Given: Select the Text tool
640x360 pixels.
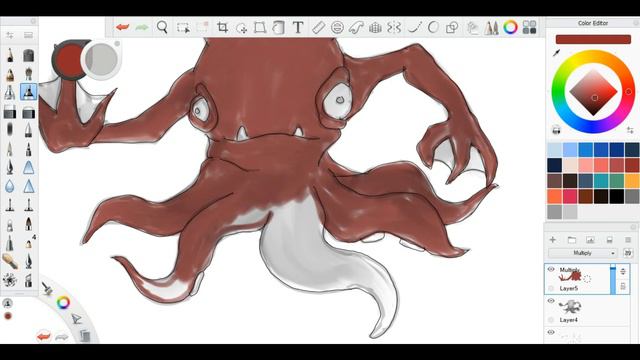Looking at the screenshot, I should click(x=298, y=27).
